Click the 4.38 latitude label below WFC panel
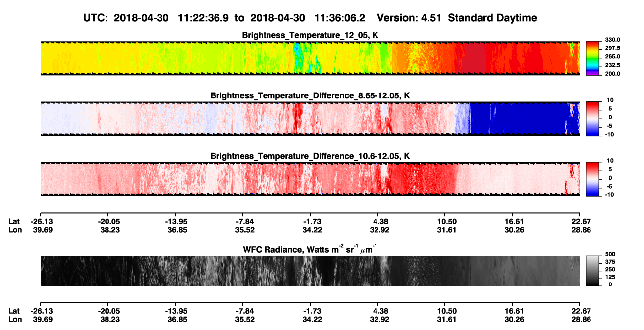The image size is (644, 330). click(x=377, y=311)
